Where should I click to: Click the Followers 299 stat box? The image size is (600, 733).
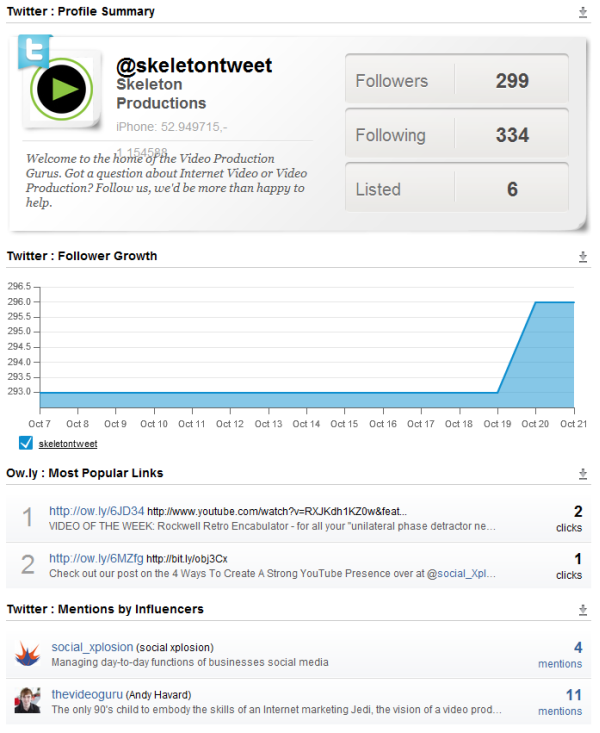point(457,79)
